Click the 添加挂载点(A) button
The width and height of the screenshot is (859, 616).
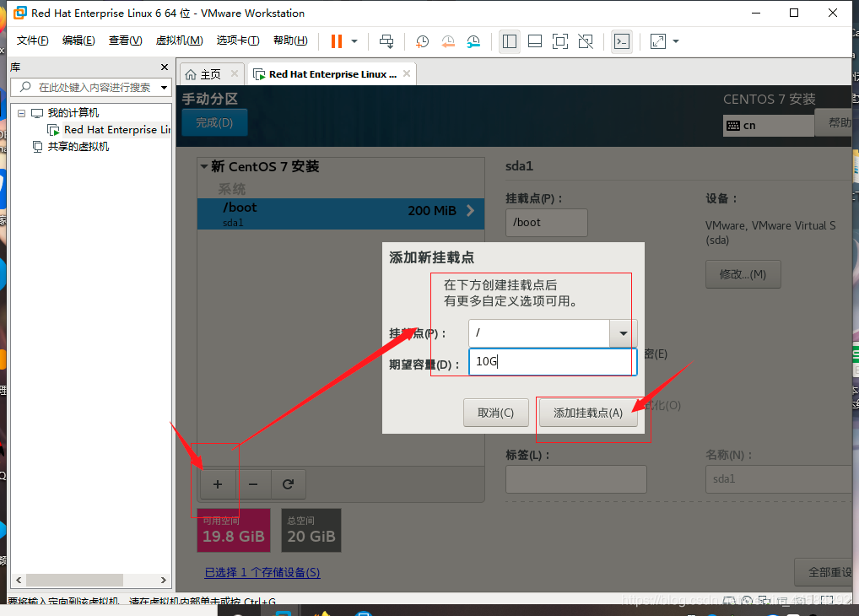(x=588, y=413)
